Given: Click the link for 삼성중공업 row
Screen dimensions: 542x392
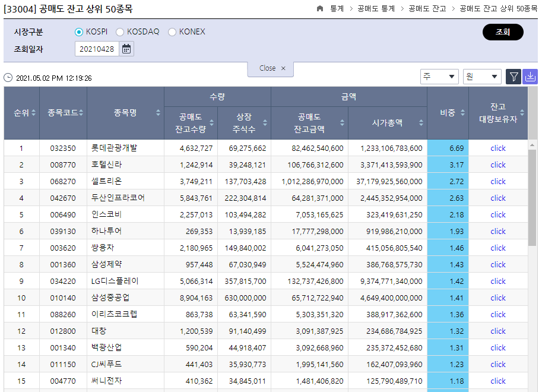Looking at the screenshot, I should [x=497, y=298].
